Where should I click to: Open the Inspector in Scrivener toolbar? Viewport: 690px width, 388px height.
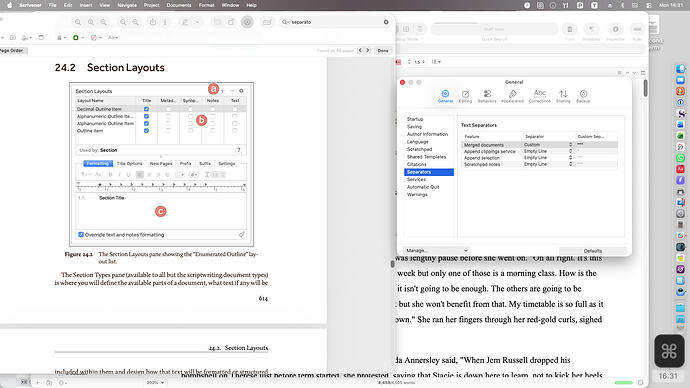tap(615, 29)
